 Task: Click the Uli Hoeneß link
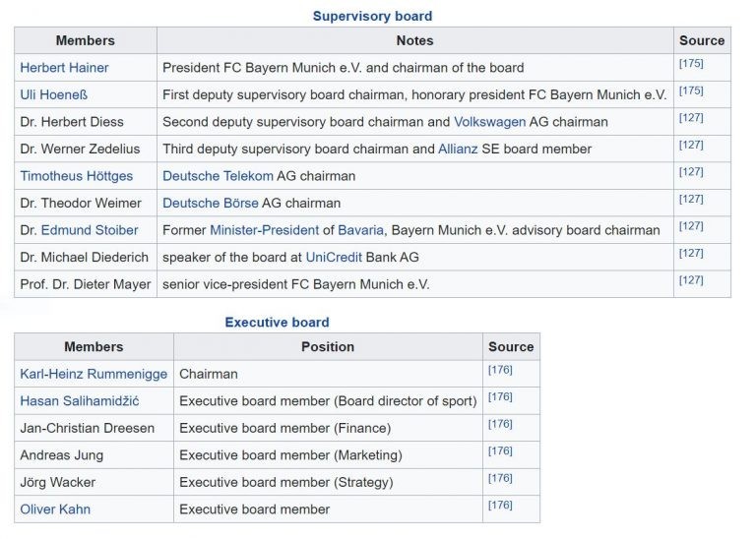[54, 94]
